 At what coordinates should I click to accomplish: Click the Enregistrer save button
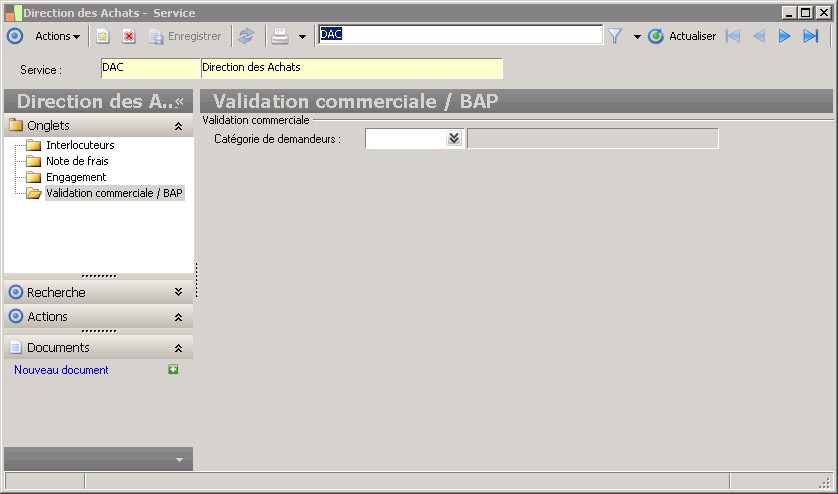pyautogui.click(x=185, y=36)
